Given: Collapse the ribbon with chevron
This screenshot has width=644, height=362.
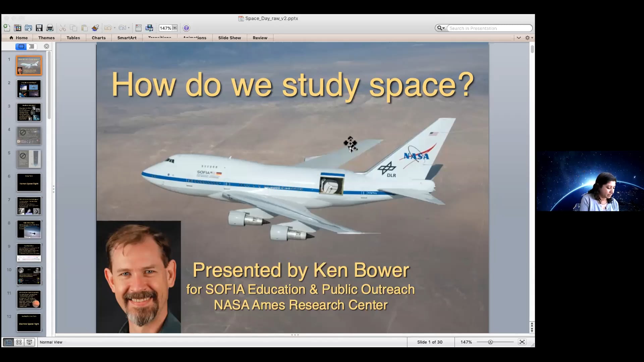Looking at the screenshot, I should pyautogui.click(x=519, y=38).
